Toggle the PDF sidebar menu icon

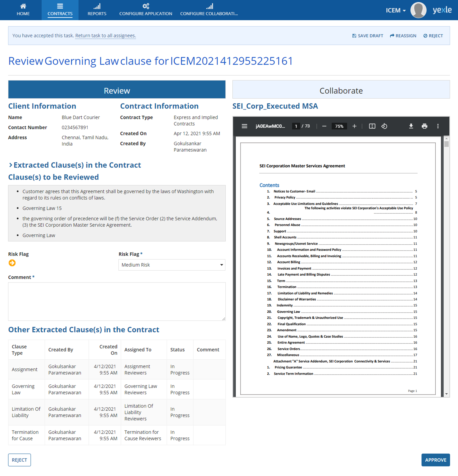[x=244, y=126]
